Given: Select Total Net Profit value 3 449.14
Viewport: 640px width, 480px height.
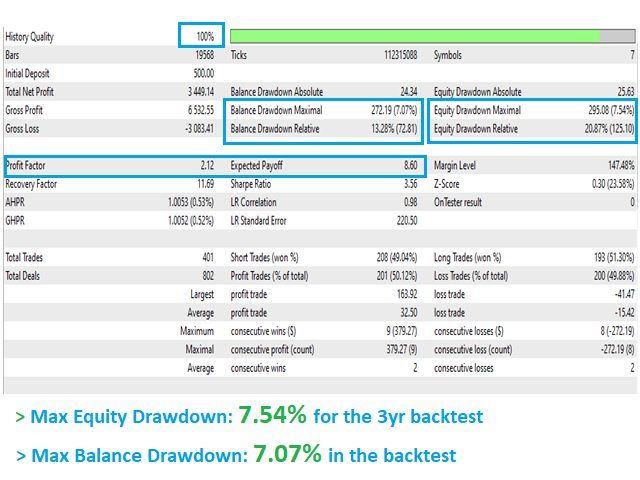Looking at the screenshot, I should [x=201, y=92].
